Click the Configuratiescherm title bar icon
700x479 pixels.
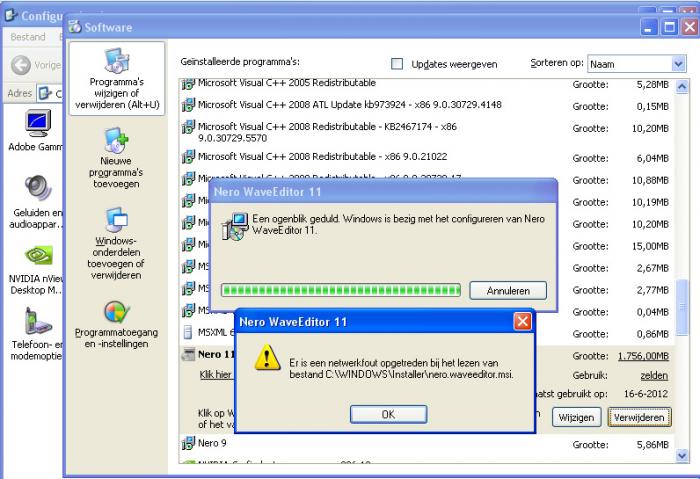click(11, 15)
